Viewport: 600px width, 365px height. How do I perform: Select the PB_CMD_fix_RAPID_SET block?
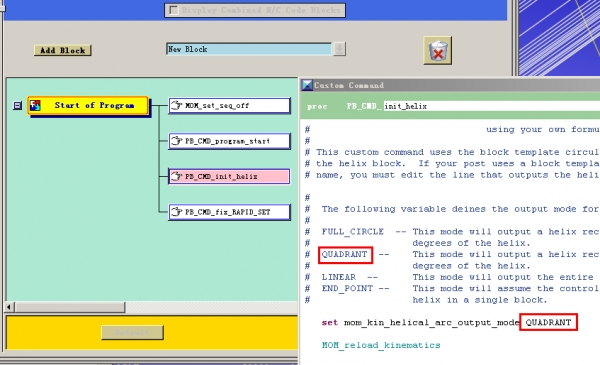[229, 212]
